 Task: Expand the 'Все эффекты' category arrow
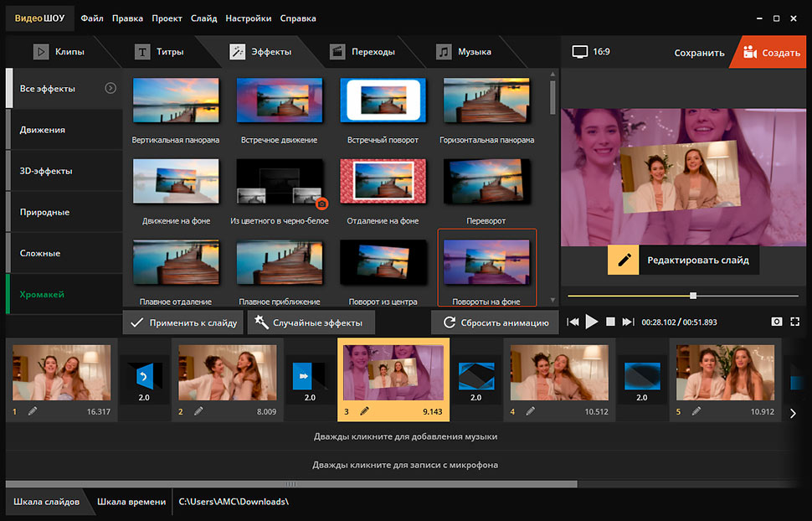tap(110, 88)
